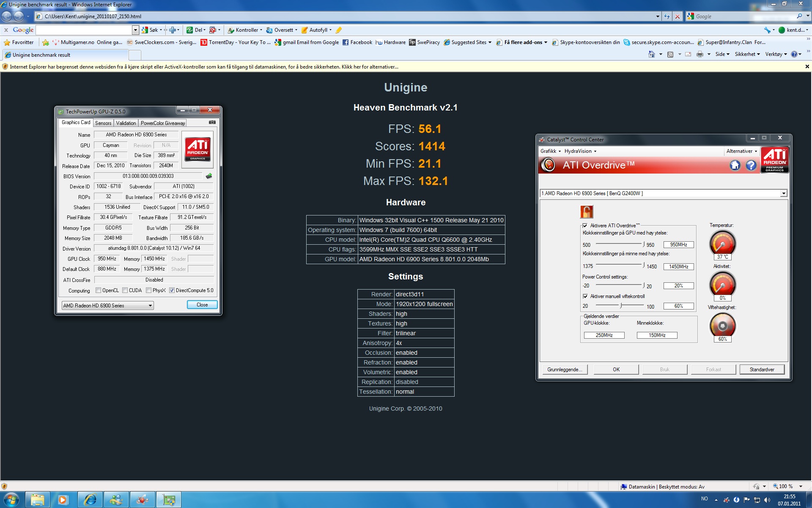The image size is (812, 508).
Task: Open Windows Live Messenger taskbar icon
Action: pos(116,500)
